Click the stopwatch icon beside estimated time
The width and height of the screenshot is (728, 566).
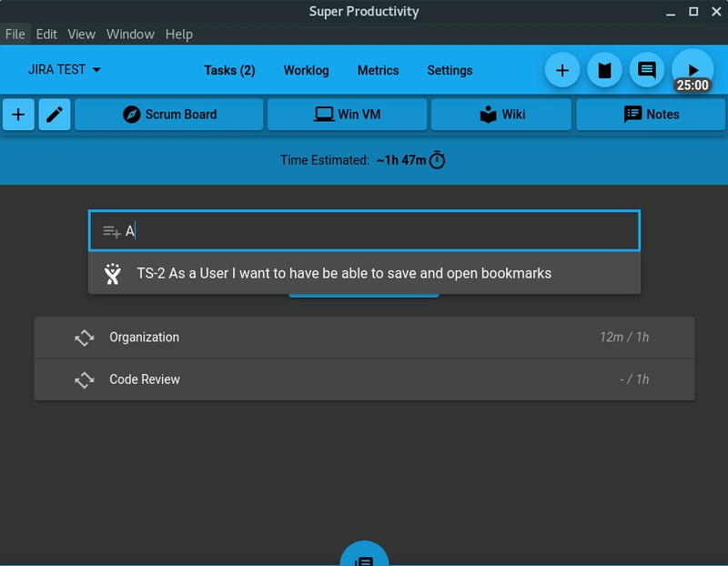438,160
